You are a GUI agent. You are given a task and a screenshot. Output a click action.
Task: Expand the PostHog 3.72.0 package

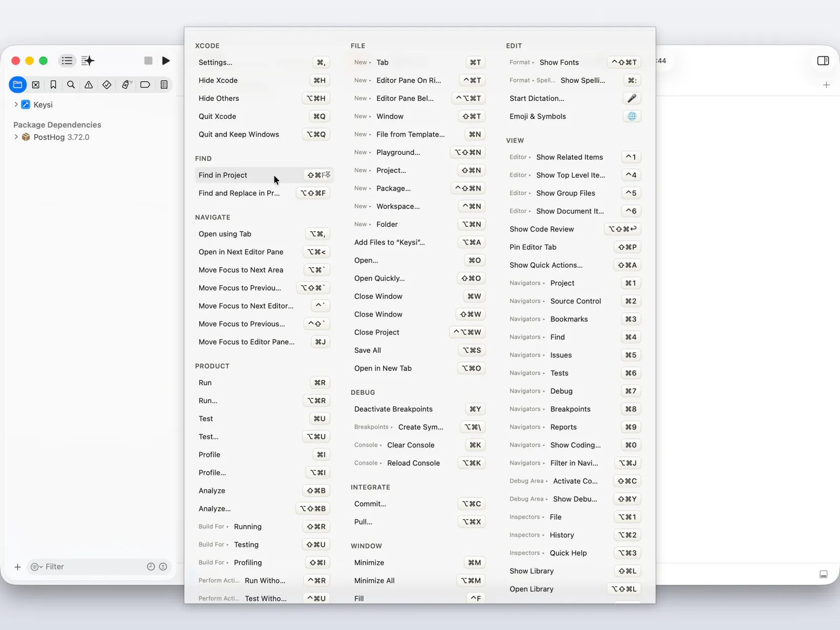(16, 137)
